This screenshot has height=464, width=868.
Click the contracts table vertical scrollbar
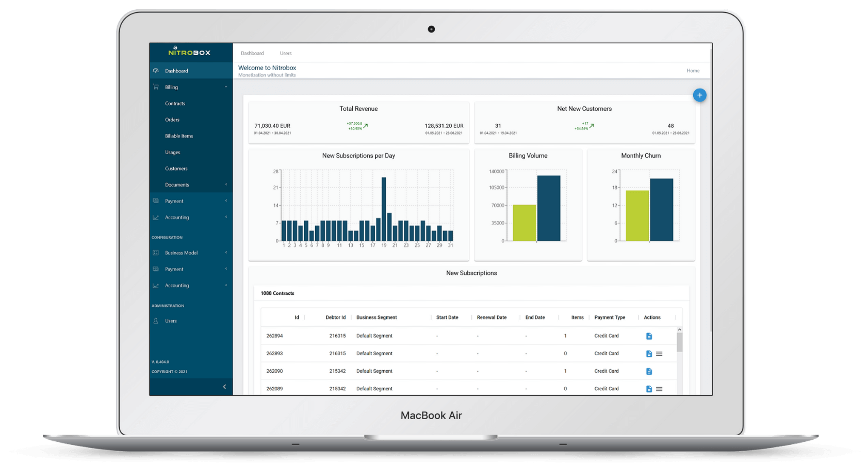pyautogui.click(x=679, y=342)
